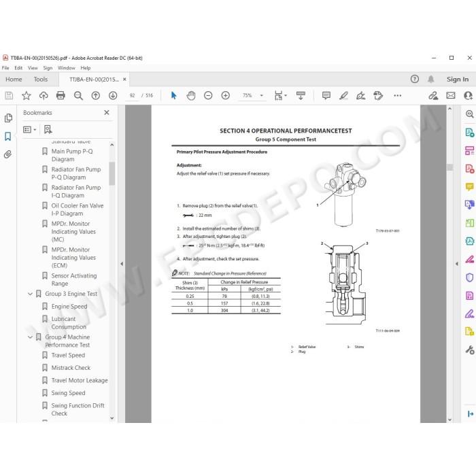Open the Mistrack Check bookmark
The width and height of the screenshot is (476, 476).
click(71, 368)
